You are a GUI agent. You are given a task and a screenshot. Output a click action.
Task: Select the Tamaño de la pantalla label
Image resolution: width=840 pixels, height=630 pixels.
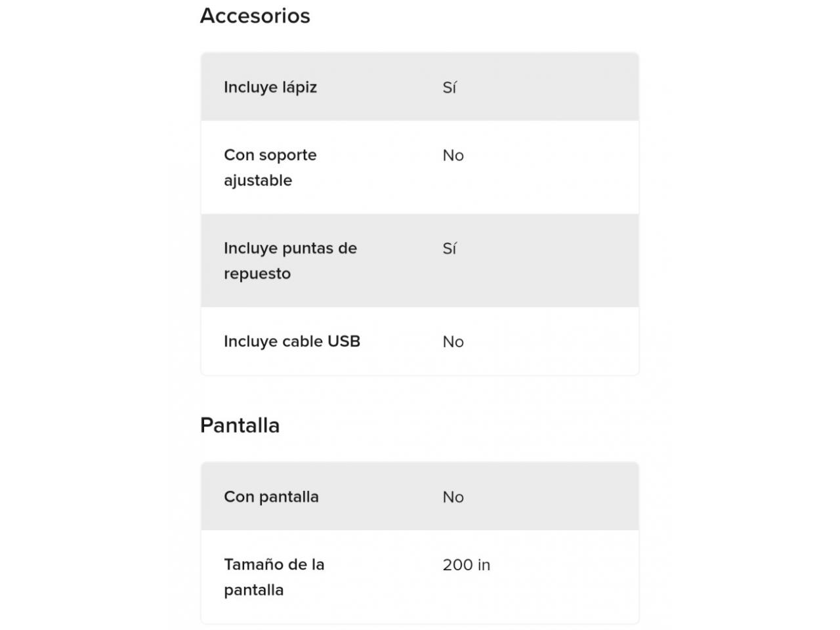point(274,577)
